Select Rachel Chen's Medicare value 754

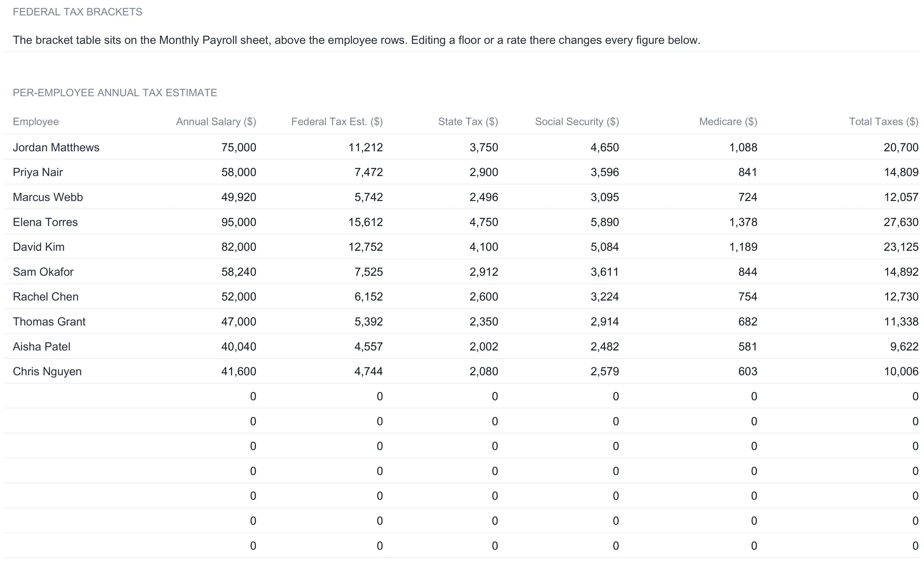tap(748, 297)
